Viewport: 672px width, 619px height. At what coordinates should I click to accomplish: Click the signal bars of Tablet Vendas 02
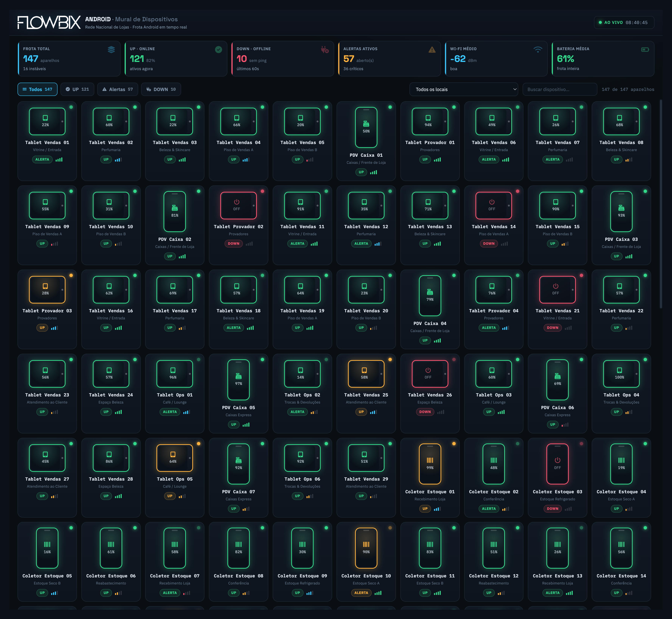pos(118,160)
